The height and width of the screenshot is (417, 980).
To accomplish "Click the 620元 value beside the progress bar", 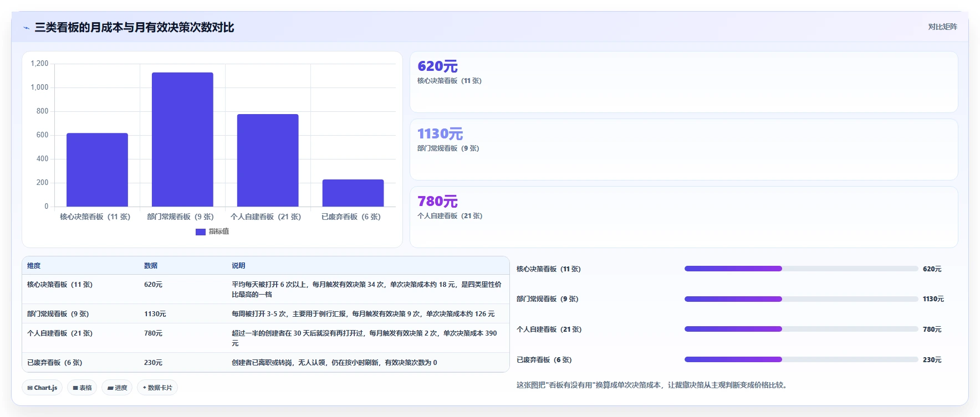I will (x=932, y=269).
